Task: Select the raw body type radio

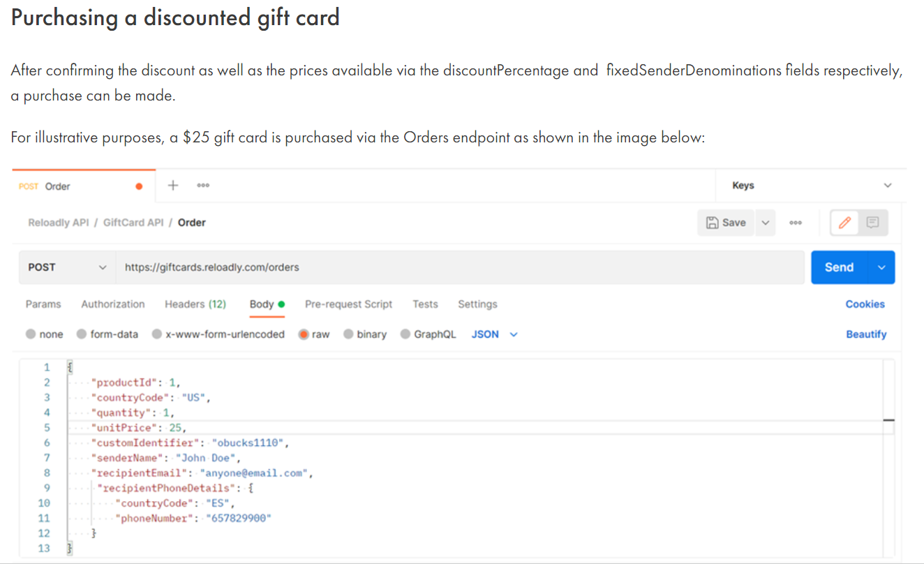Action: (304, 334)
